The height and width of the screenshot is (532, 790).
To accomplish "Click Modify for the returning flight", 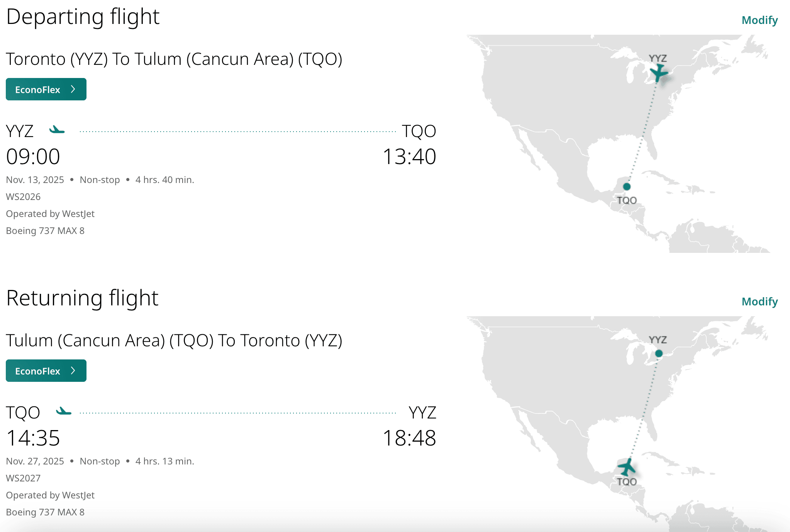I will point(759,302).
